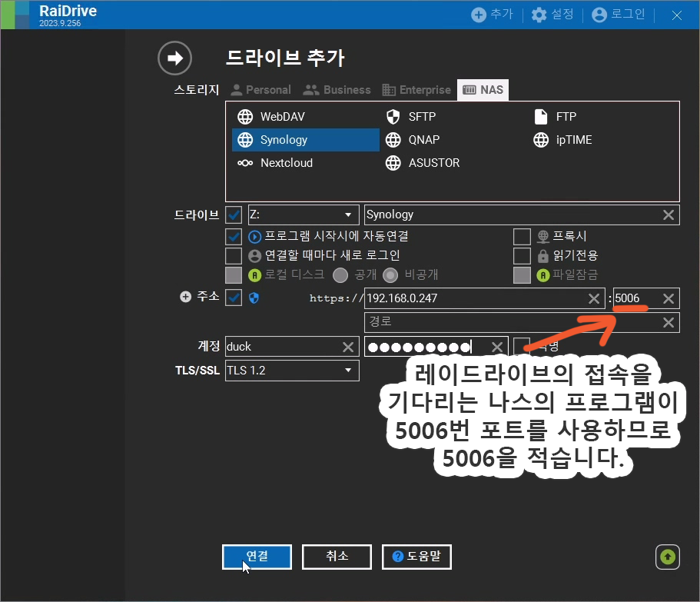
Task: Clear the 경로 path field
Action: [668, 322]
